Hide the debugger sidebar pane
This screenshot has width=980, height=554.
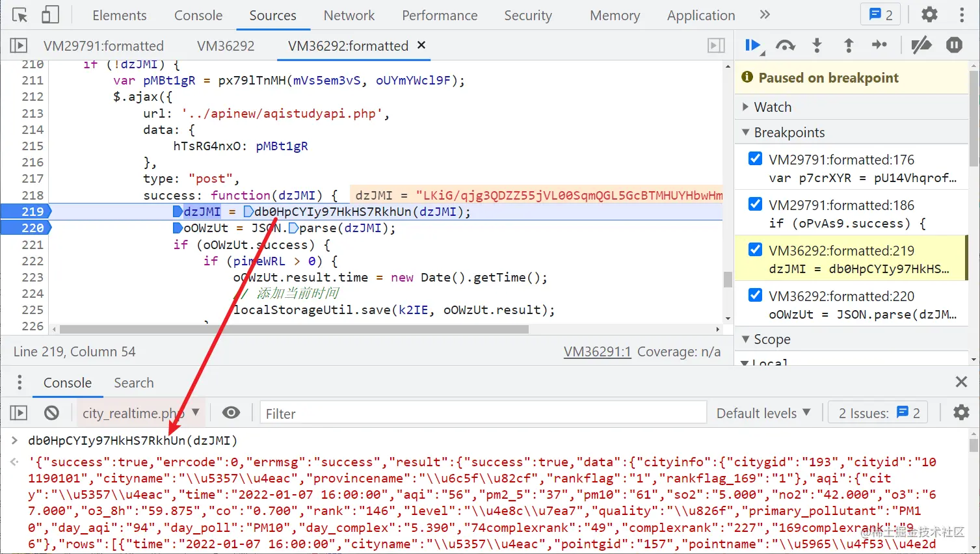click(716, 46)
